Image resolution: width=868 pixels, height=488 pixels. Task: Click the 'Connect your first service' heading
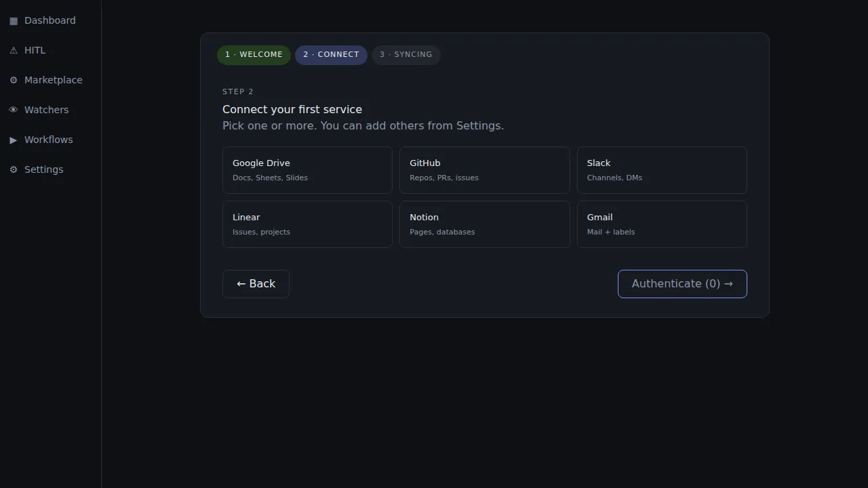coord(292,110)
